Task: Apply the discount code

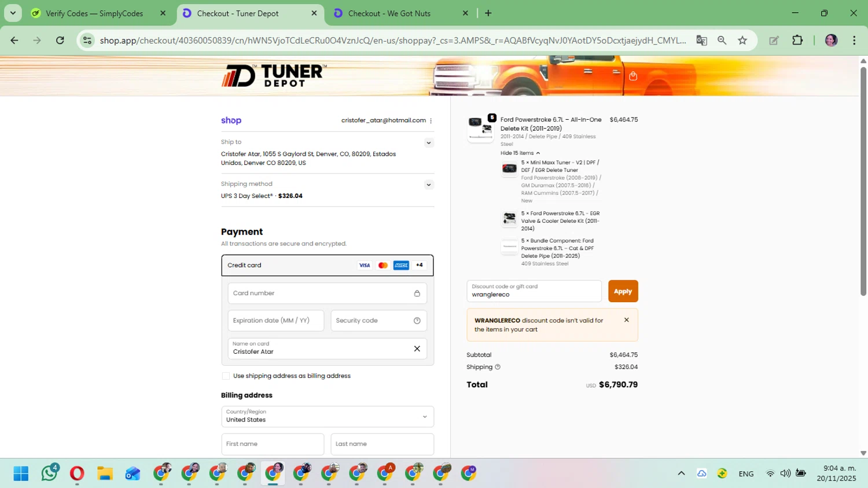Action: click(x=623, y=291)
